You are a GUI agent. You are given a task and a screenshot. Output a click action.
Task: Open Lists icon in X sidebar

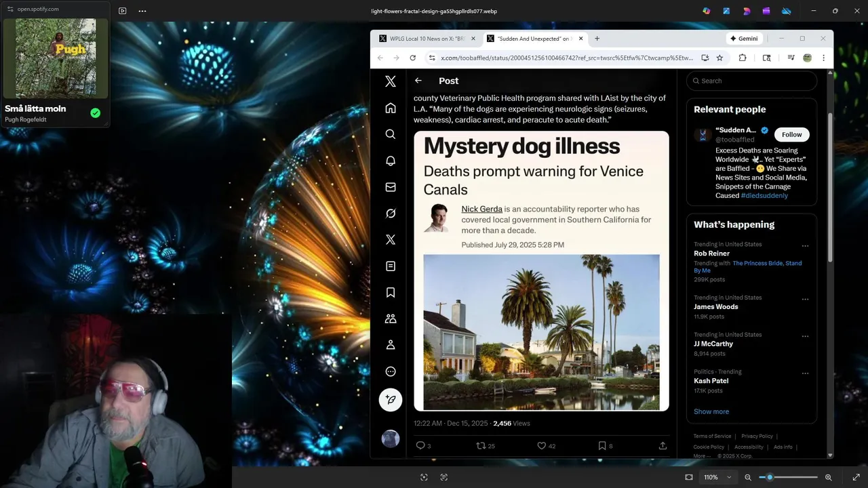[x=391, y=266]
